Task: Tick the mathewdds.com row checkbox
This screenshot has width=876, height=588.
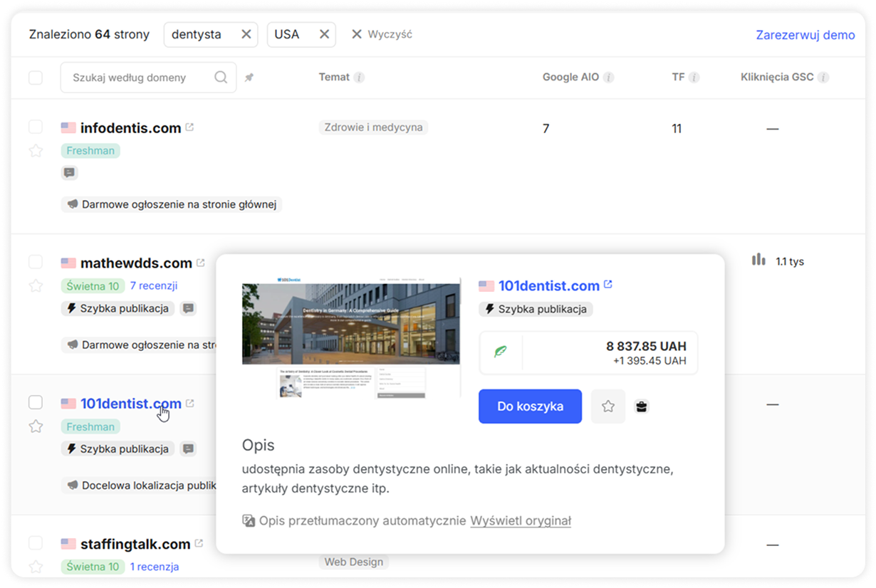Action: pyautogui.click(x=36, y=262)
